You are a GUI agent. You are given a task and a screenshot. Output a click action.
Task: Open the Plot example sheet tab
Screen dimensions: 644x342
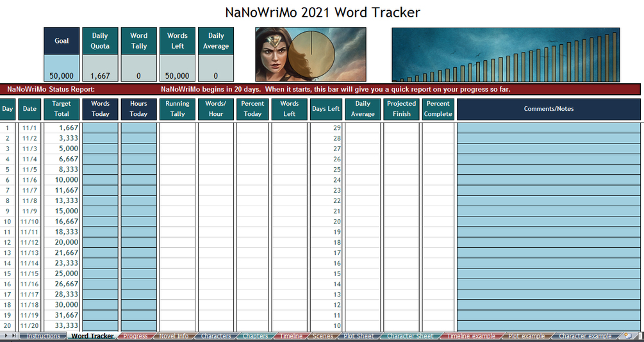click(527, 336)
